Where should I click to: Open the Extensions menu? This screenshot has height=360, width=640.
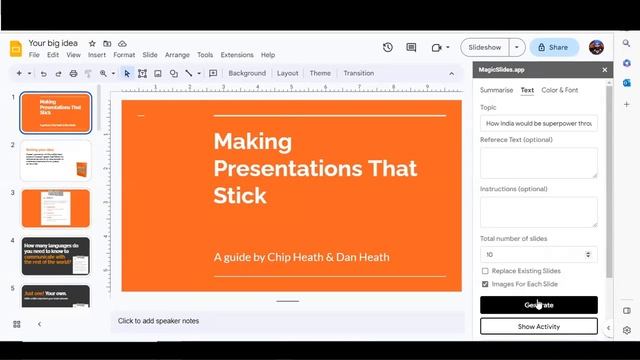coord(237,55)
